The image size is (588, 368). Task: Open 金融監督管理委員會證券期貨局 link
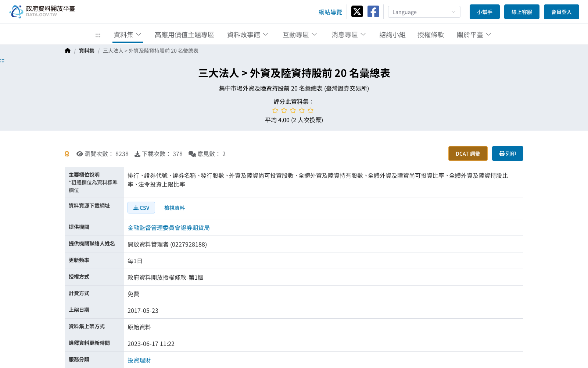point(169,228)
